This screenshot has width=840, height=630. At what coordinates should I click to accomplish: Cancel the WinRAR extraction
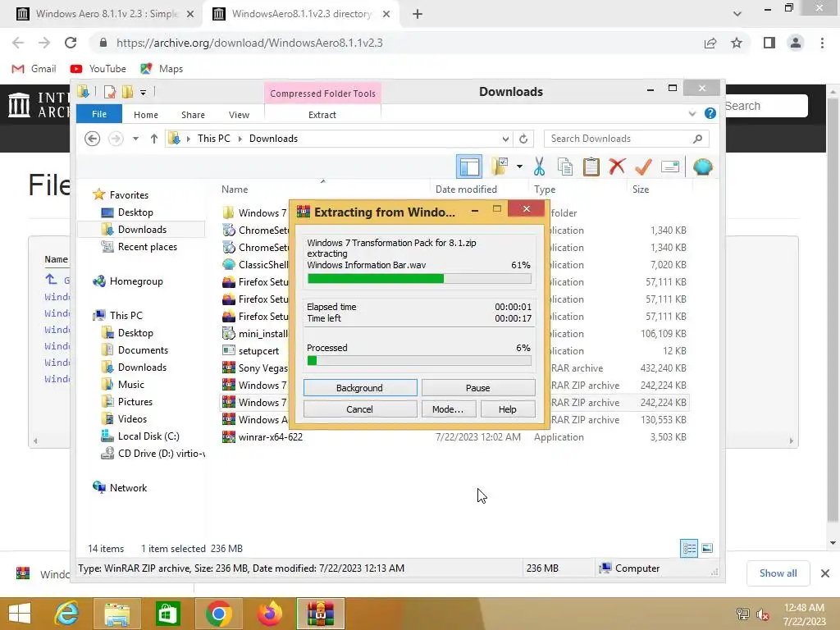[x=359, y=409]
